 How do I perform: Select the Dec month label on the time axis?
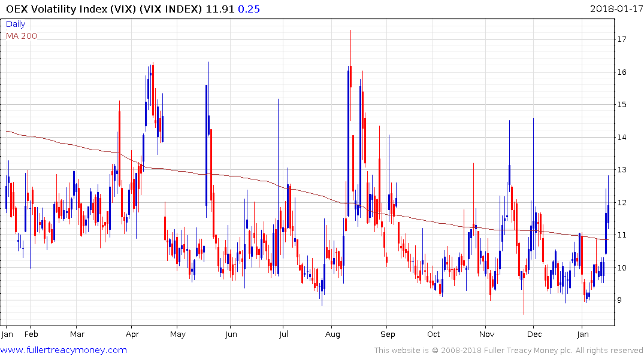(x=534, y=334)
